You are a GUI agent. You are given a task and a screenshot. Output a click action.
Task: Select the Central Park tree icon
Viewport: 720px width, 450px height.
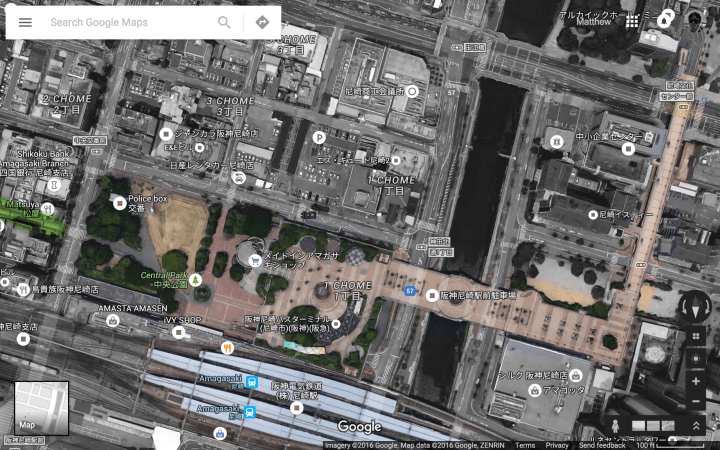click(196, 279)
